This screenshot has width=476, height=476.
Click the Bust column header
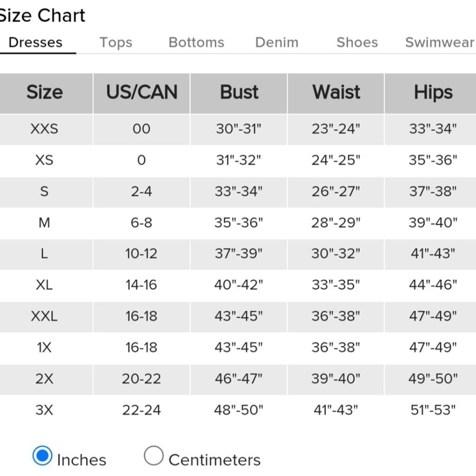[x=239, y=93]
